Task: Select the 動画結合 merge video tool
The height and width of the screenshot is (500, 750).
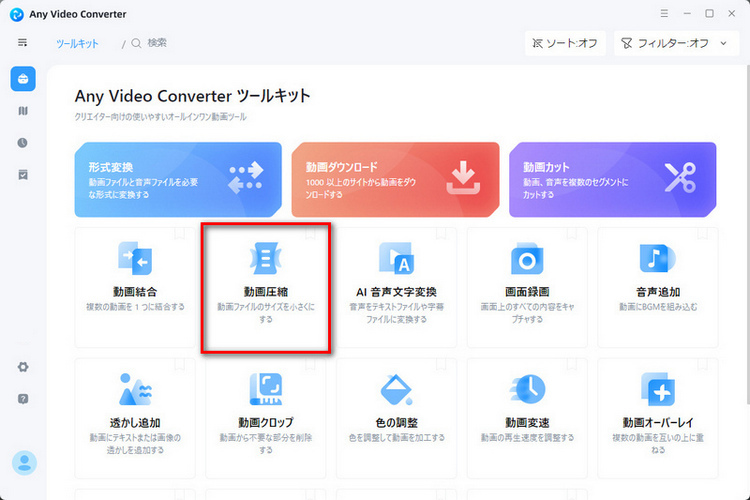Action: 135,287
